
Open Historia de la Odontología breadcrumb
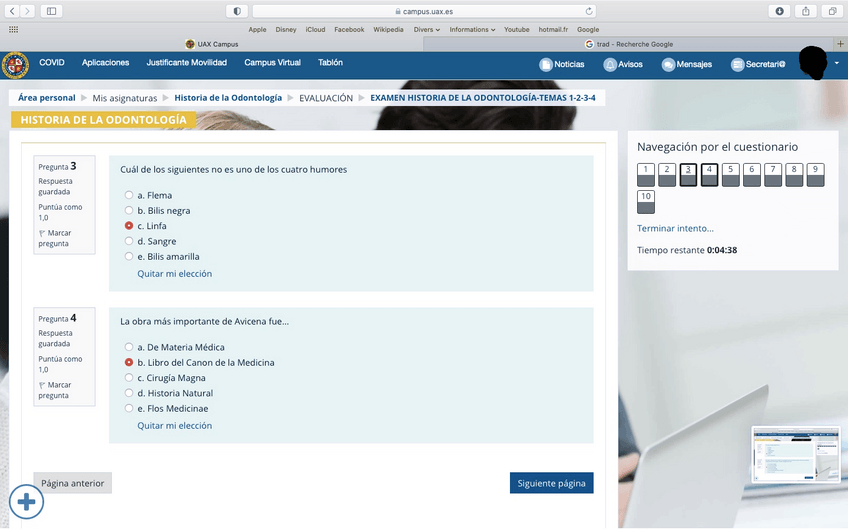228,98
